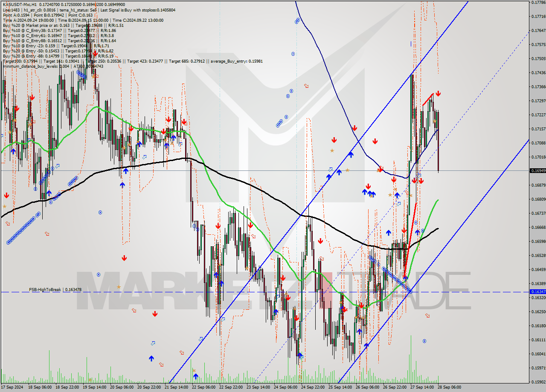The height and width of the screenshot is (392, 546).
Task: Click the '17 Sep 2024' time axis label
Action: point(12,387)
